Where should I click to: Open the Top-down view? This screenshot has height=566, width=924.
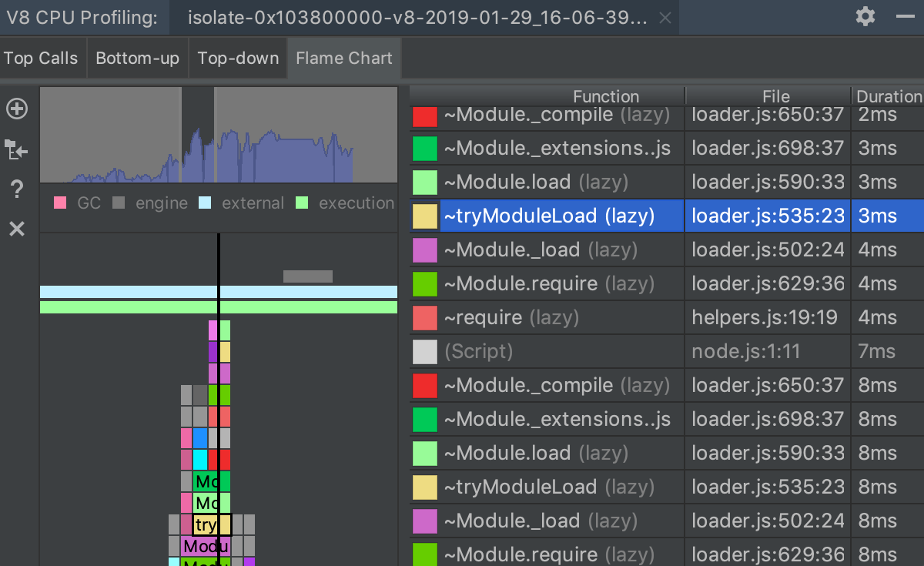tap(237, 58)
